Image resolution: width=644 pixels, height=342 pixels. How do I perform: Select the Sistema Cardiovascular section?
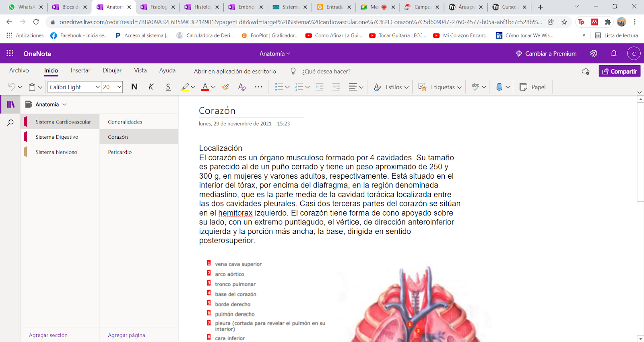click(x=60, y=122)
